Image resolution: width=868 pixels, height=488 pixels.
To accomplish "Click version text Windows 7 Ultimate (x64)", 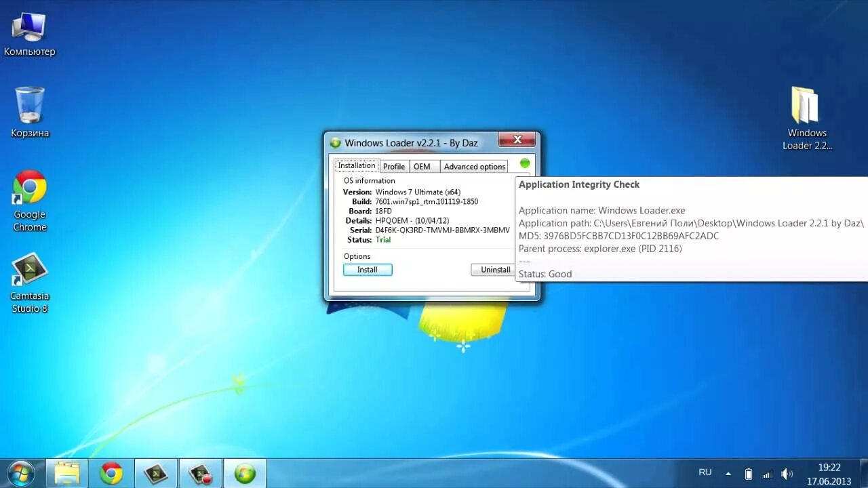I will click(418, 192).
